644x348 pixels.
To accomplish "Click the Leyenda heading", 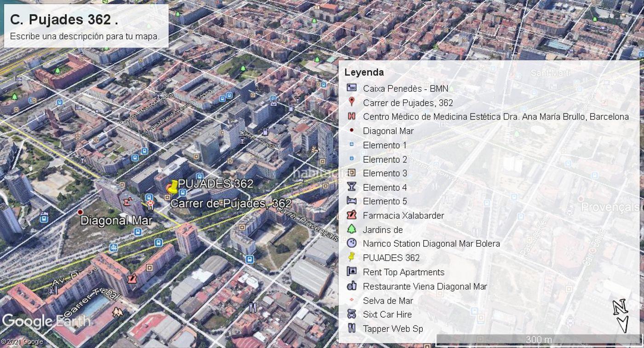I will point(364,72).
